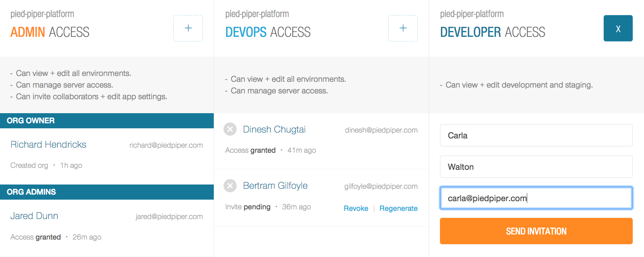
Task: Focus the first name field containing Carla
Action: pyautogui.click(x=536, y=135)
